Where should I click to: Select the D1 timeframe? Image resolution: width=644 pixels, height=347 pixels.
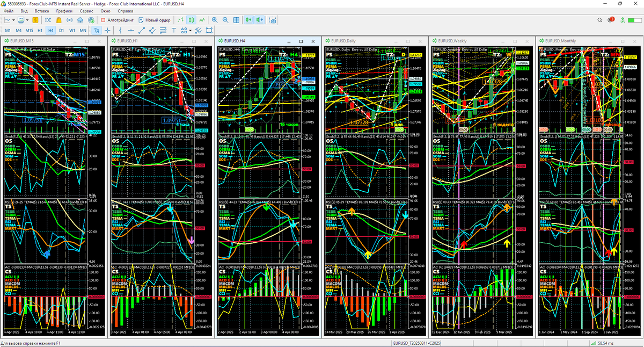point(61,31)
